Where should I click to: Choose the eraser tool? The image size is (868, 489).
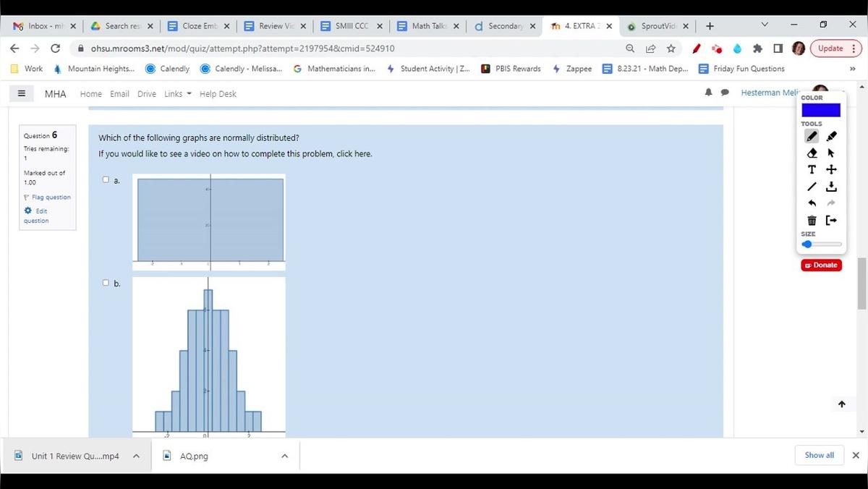pos(812,153)
